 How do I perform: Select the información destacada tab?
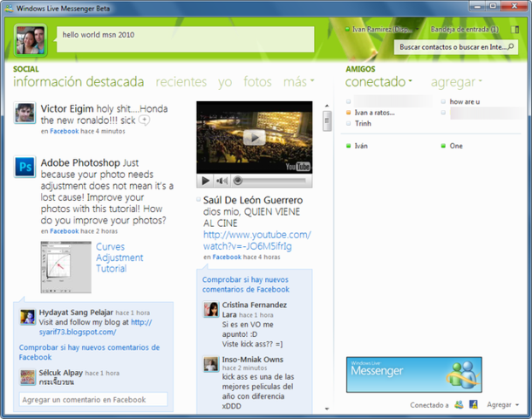pos(78,82)
